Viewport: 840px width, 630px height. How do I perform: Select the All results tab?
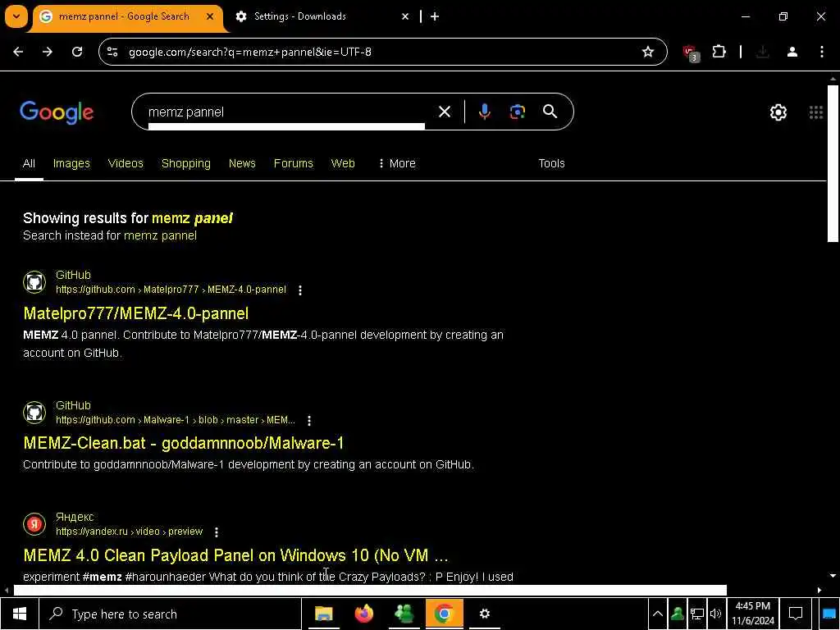click(x=29, y=163)
